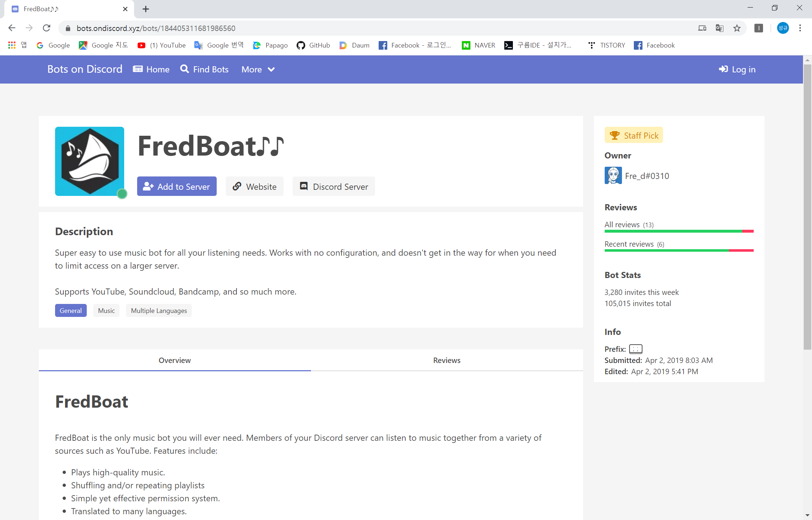Open the Discord Server link button
This screenshot has height=520, width=812.
(x=334, y=187)
